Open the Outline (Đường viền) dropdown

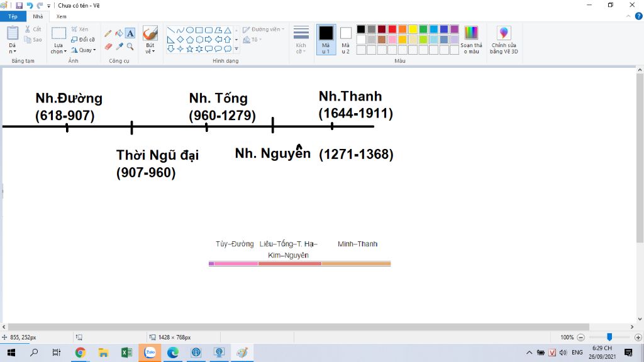click(264, 30)
